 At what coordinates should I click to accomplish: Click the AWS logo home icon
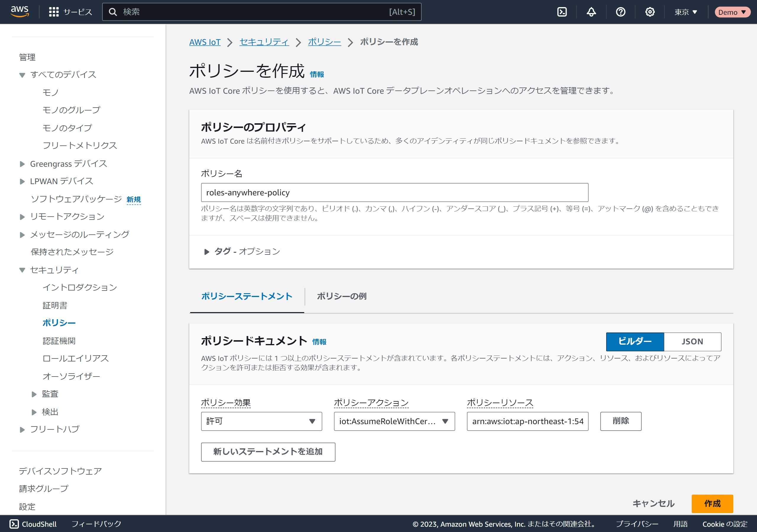(x=20, y=12)
